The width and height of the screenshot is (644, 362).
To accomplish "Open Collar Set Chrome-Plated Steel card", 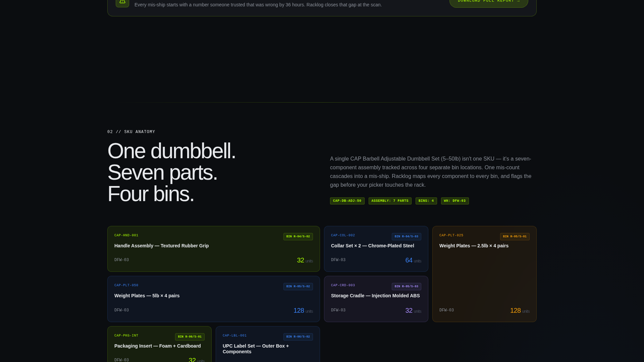I will click(376, 249).
